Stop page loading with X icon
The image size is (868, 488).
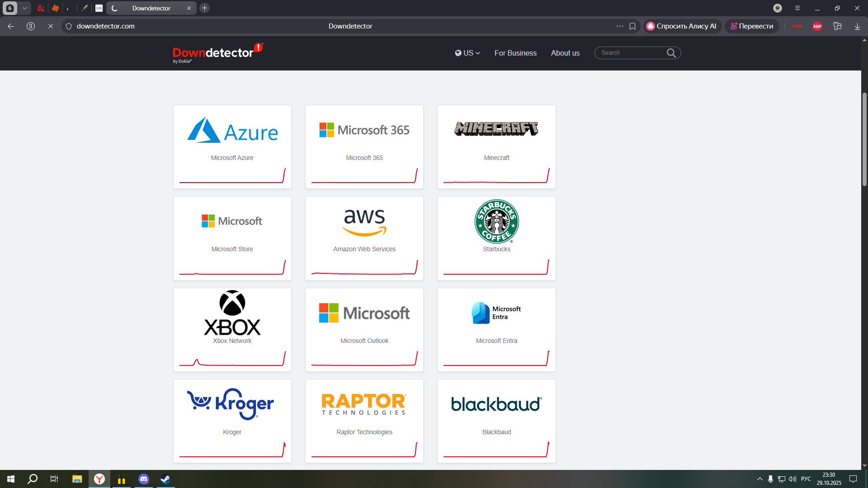(x=51, y=26)
